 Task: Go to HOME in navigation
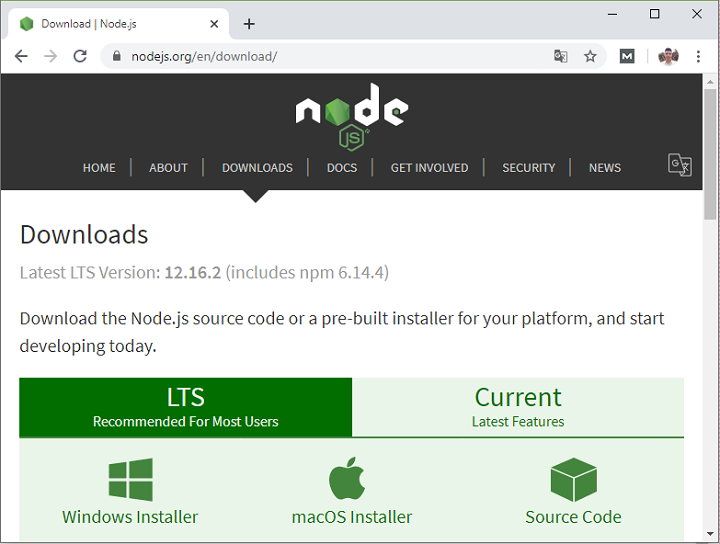99,168
